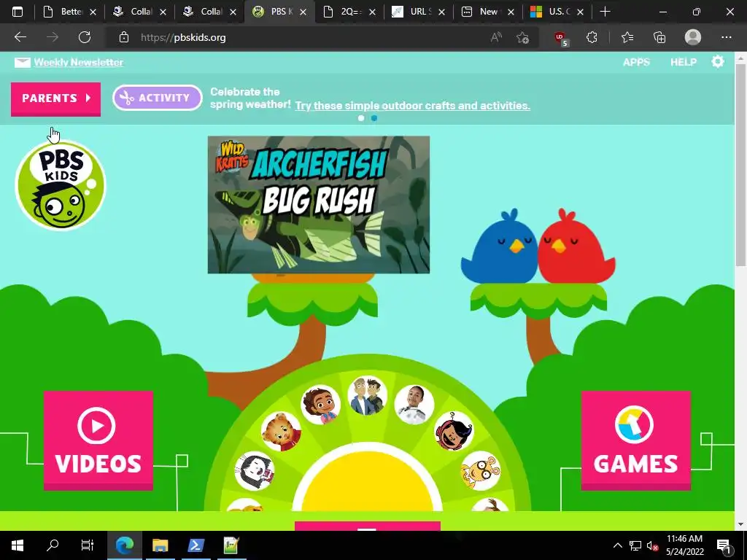Click the PARENTS button
747x560 pixels.
pos(55,98)
